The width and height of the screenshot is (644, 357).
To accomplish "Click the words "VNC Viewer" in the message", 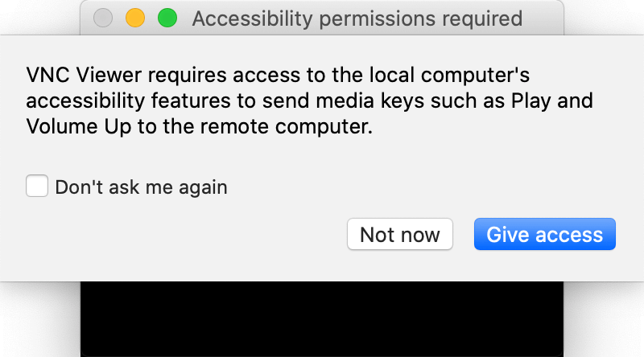I will click(x=84, y=75).
